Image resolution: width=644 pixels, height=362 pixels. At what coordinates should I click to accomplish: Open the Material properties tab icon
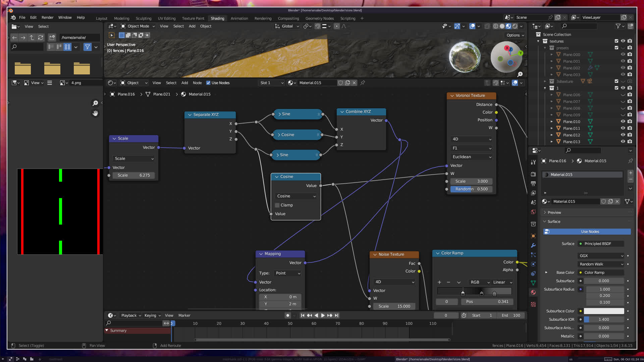pyautogui.click(x=533, y=292)
